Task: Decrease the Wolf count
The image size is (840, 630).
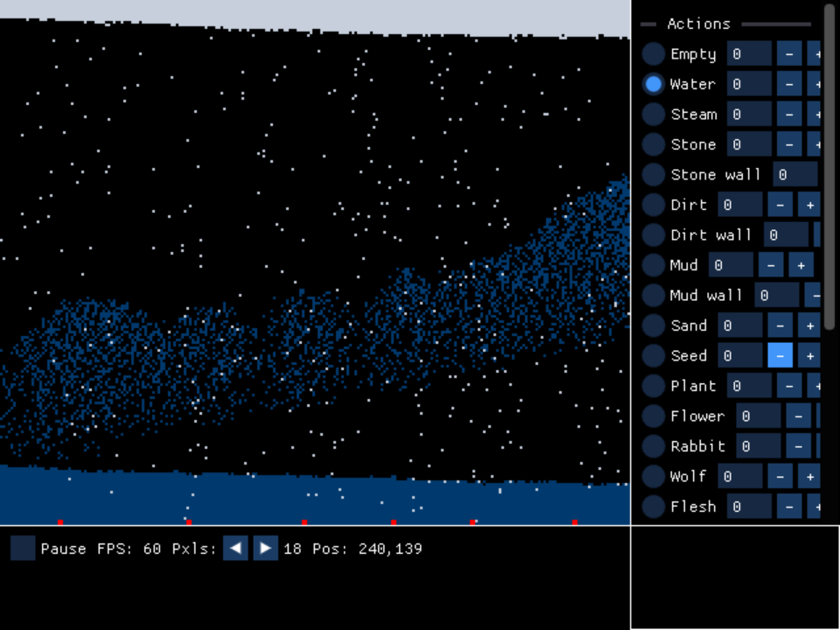Action: click(780, 476)
